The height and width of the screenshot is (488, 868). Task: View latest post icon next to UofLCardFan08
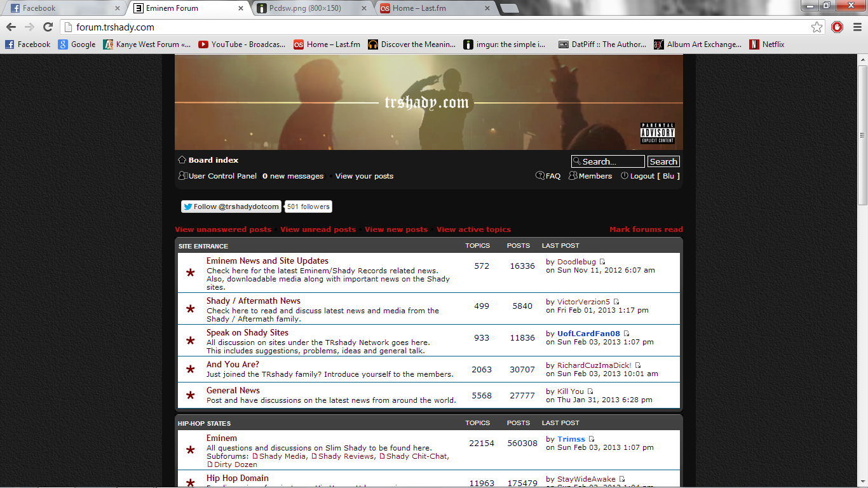click(x=626, y=334)
